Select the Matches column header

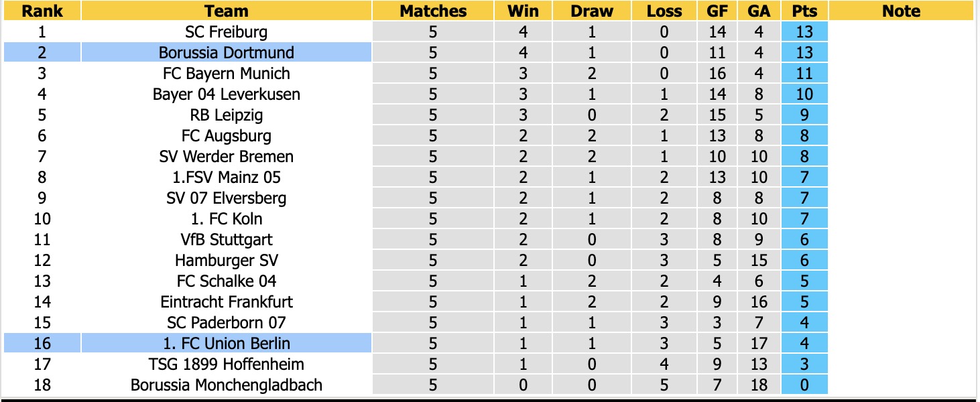433,11
